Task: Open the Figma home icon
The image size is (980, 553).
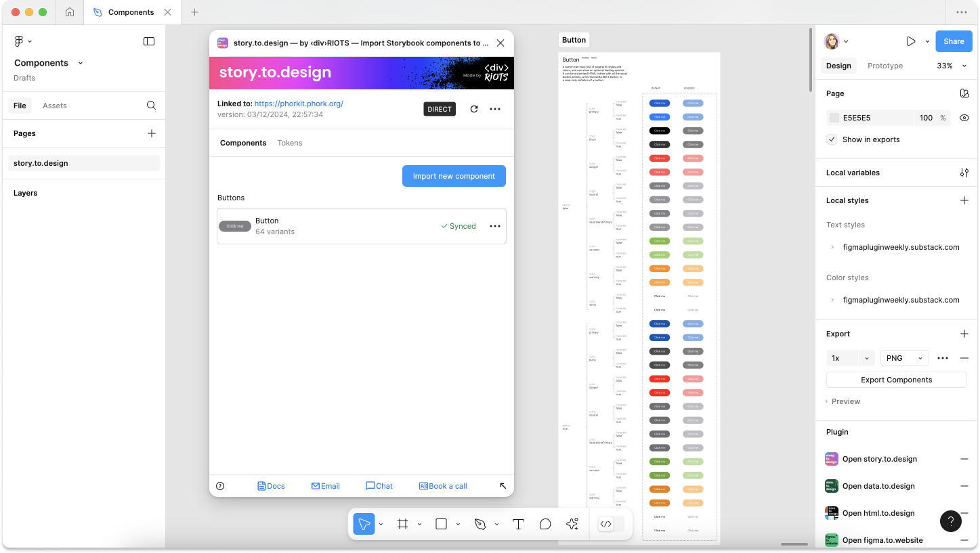Action: (x=70, y=12)
